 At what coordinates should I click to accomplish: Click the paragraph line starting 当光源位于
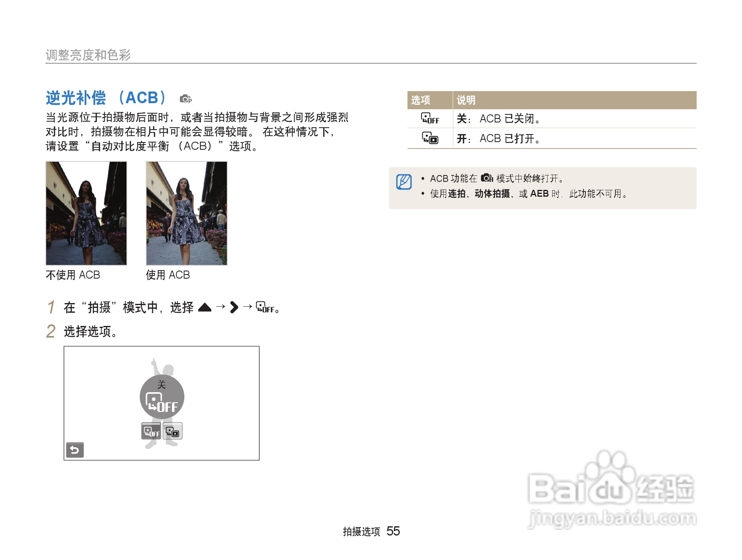[197, 117]
